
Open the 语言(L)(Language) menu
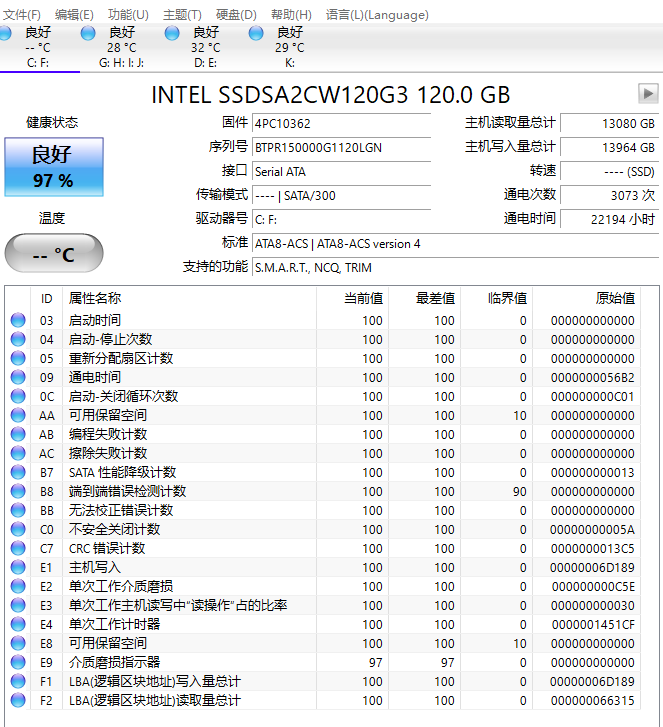pyautogui.click(x=377, y=15)
